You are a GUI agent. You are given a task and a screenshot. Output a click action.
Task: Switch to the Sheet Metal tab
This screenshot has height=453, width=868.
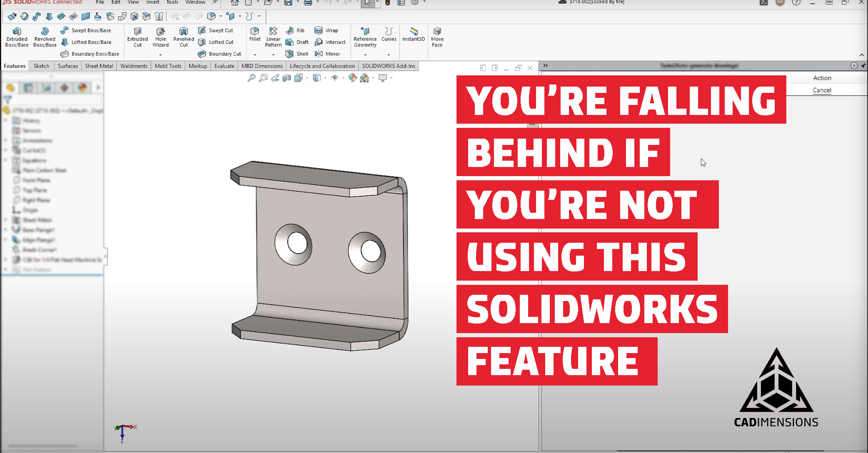99,66
